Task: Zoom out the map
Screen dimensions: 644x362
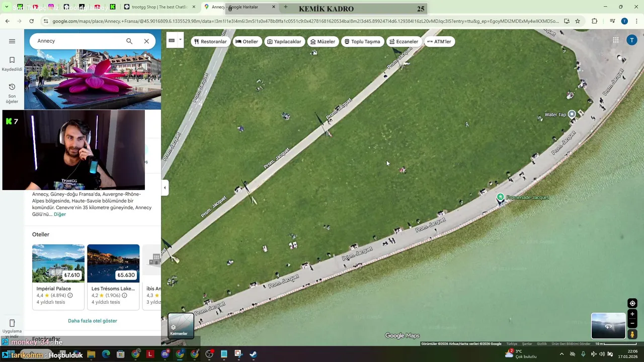Action: pyautogui.click(x=632, y=323)
